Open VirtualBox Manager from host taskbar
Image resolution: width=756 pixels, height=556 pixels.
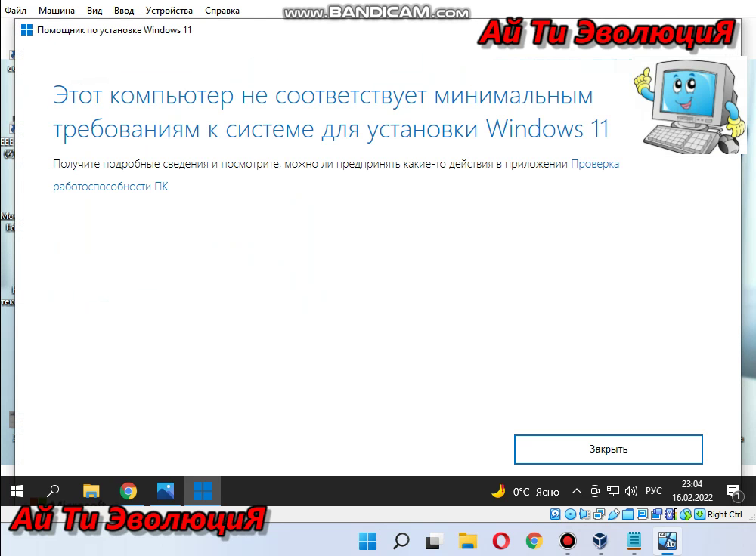pyautogui.click(x=600, y=542)
